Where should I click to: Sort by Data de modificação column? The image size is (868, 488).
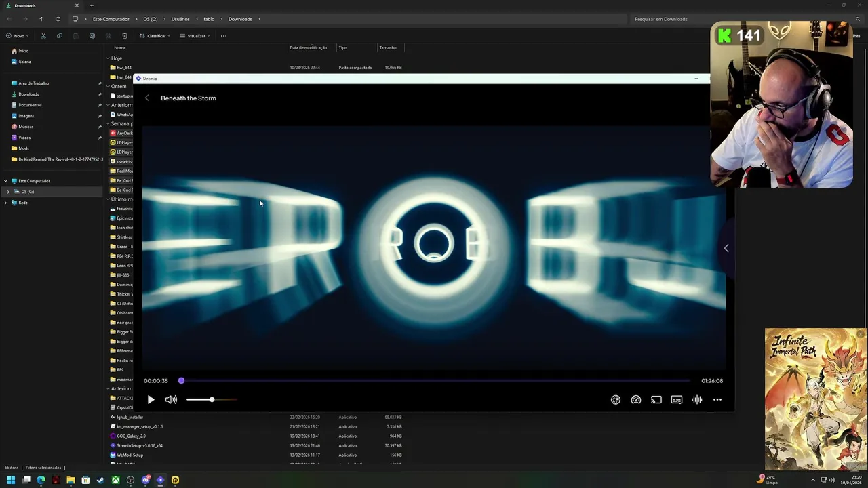(x=308, y=48)
